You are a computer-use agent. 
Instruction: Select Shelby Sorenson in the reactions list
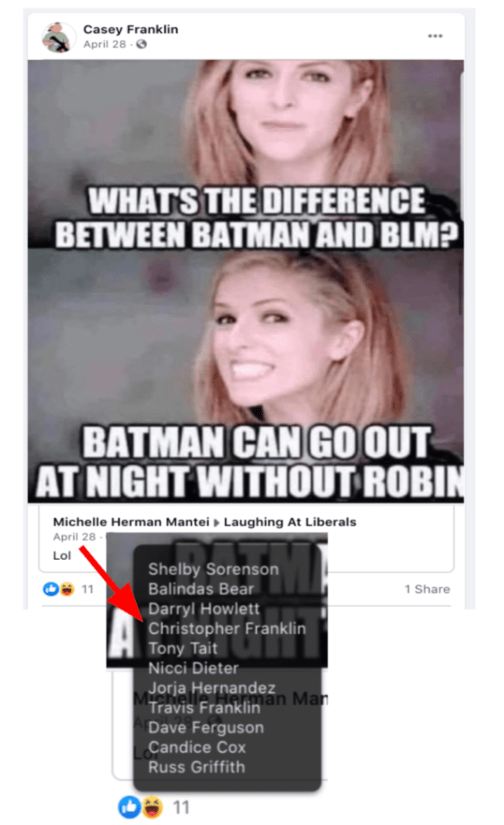(x=213, y=569)
